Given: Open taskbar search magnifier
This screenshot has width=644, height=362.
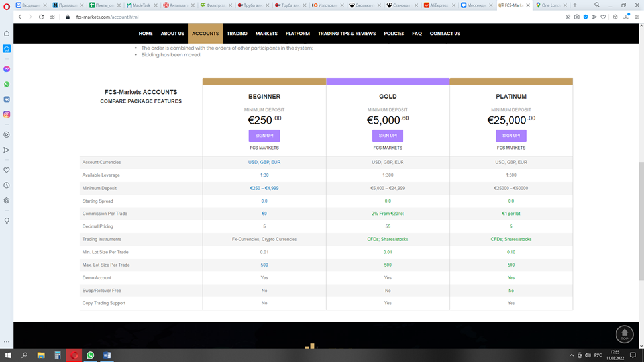Looking at the screenshot, I should (x=25, y=355).
